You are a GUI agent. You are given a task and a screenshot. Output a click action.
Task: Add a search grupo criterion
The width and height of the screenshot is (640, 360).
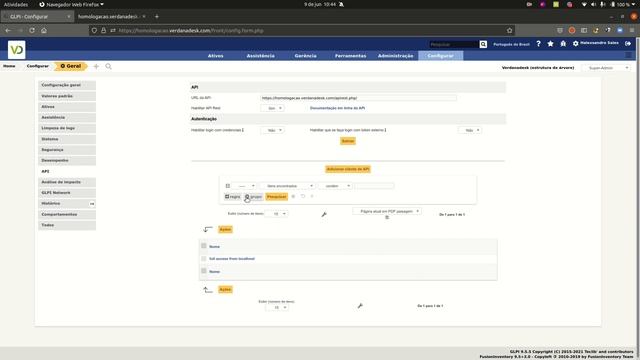253,197
